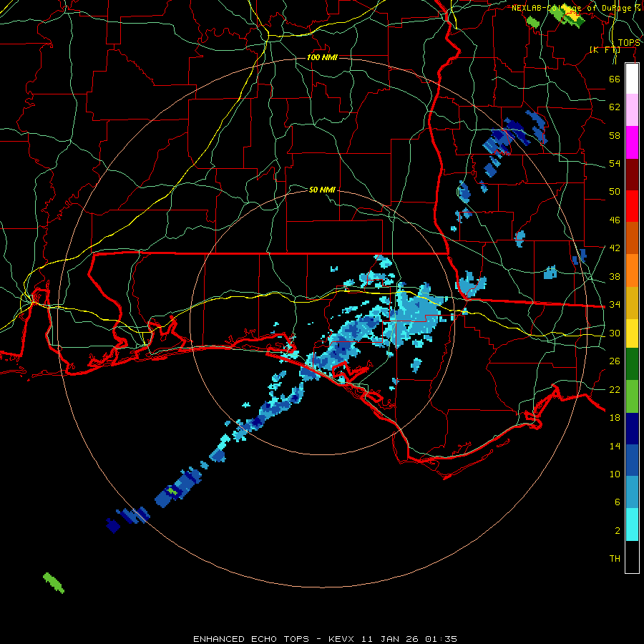Click the dark maroon swatch near 54
The height and width of the screenshot is (644, 644).
(x=632, y=174)
